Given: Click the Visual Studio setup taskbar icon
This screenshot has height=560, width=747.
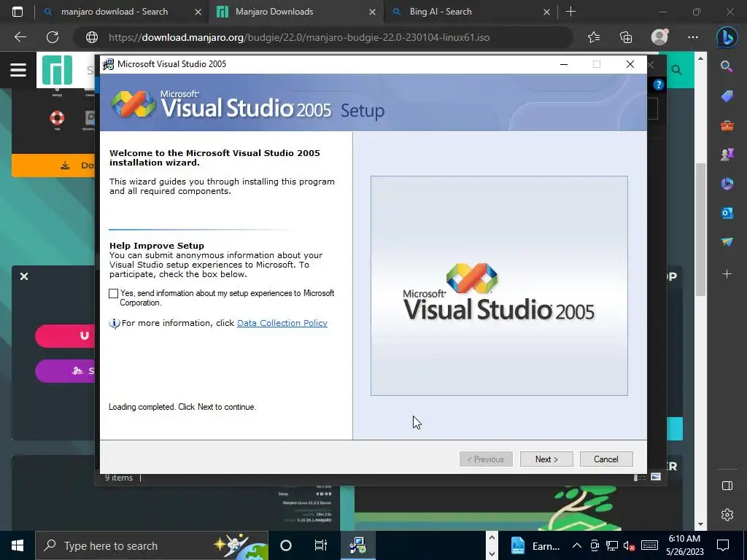Looking at the screenshot, I should point(357,545).
